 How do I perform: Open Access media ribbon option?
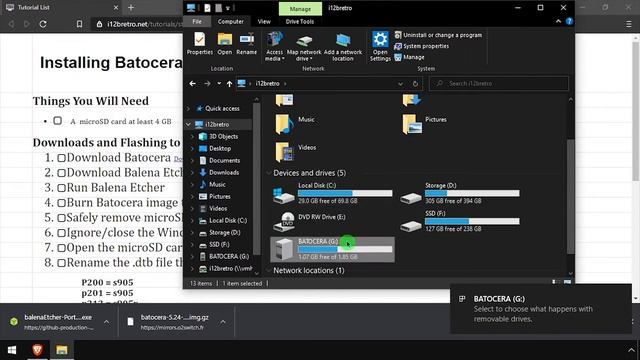tap(274, 47)
